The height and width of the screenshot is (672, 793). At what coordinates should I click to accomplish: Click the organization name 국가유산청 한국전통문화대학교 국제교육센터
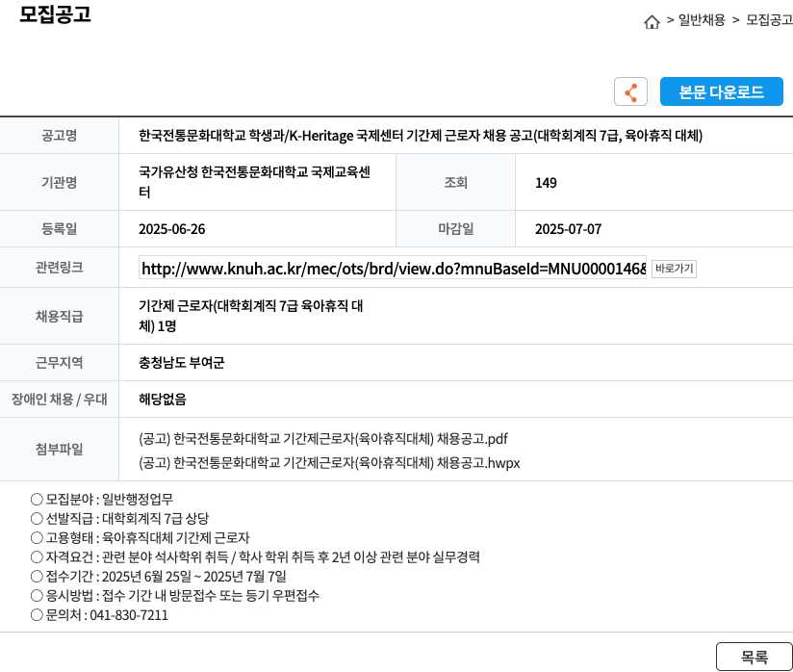tap(254, 182)
